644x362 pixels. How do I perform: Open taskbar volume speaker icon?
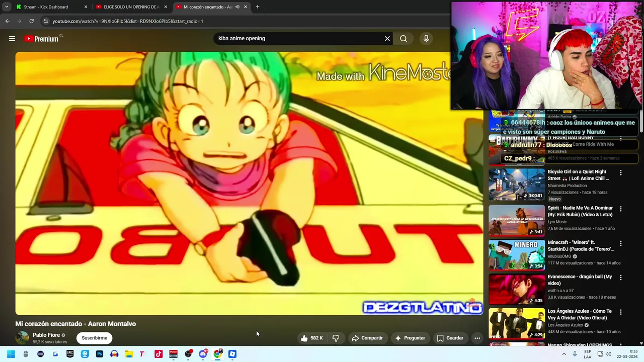click(x=608, y=354)
